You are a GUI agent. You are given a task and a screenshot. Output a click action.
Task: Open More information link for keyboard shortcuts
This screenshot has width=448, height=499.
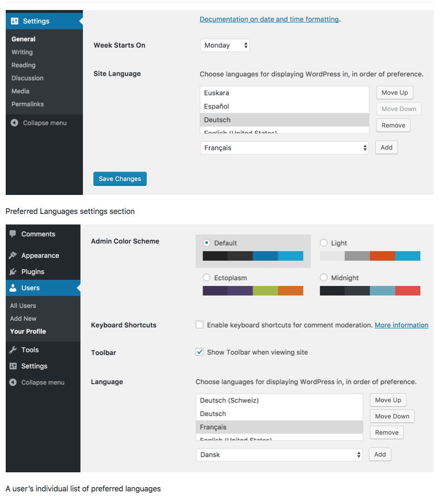coord(401,325)
